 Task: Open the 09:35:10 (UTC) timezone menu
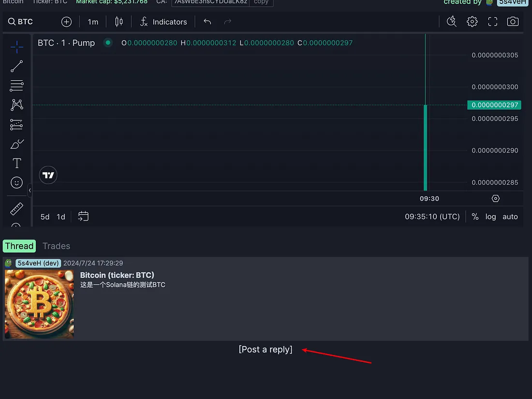pos(432,217)
